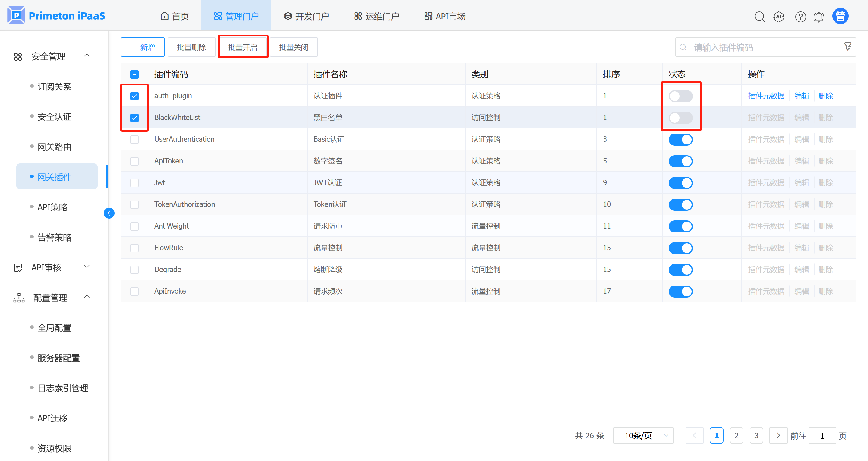Open the AI assistant icon
868x461 pixels.
pyautogui.click(x=779, y=17)
